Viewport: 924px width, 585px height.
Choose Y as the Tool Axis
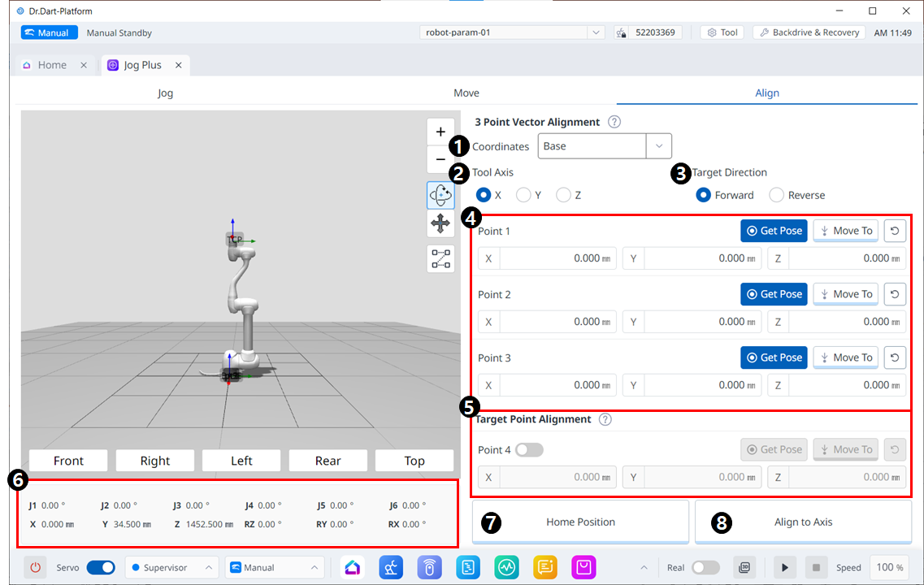(x=523, y=195)
